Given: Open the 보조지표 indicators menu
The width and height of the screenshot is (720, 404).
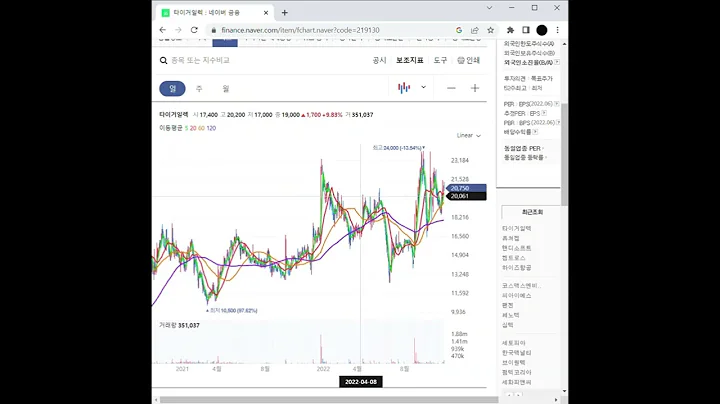Looking at the screenshot, I should (x=410, y=60).
